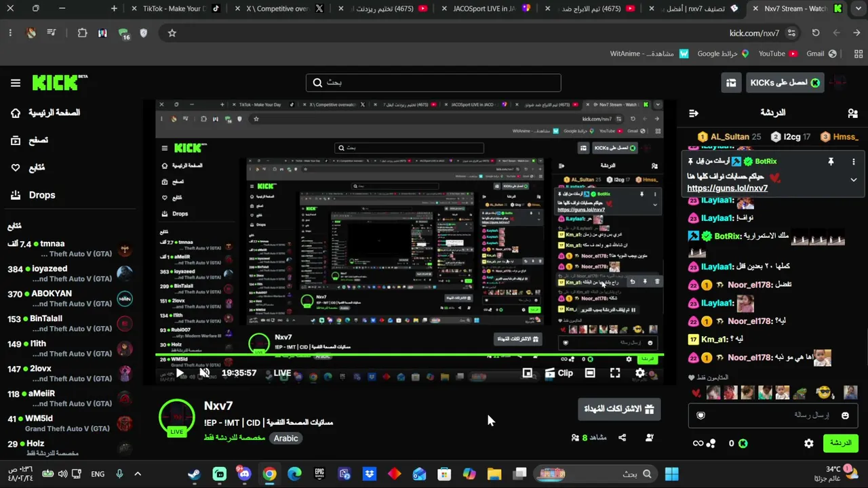Image resolution: width=868 pixels, height=488 pixels.
Task: Open the YouTube bookmark
Action: click(x=778, y=54)
